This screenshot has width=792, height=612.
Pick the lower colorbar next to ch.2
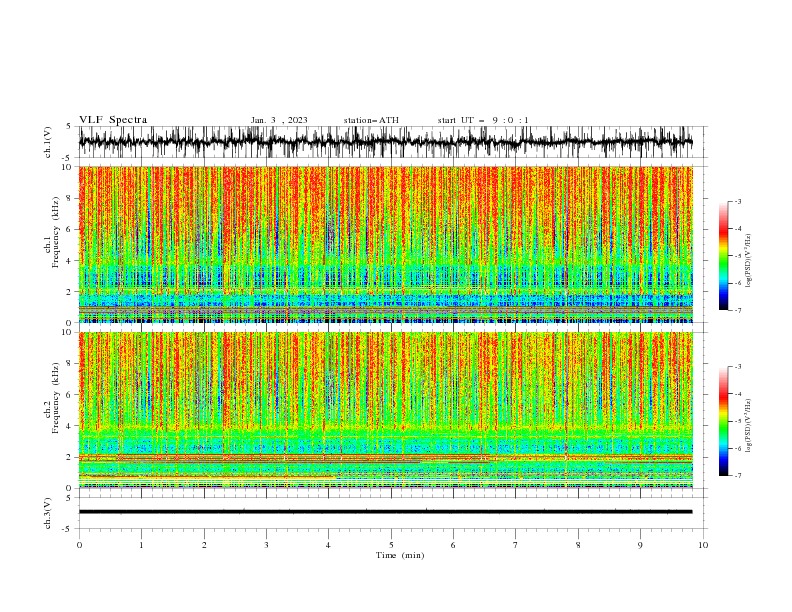pos(724,421)
